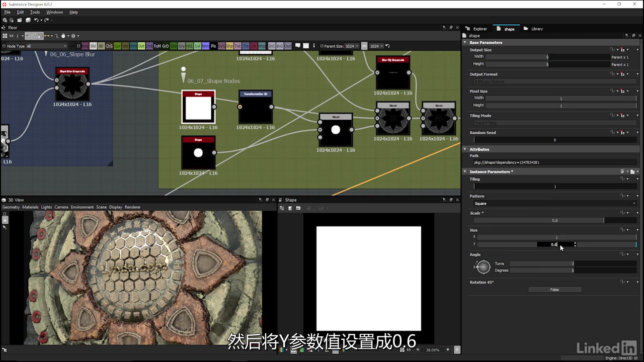
Task: Select the white square Shape node
Action: point(198,107)
